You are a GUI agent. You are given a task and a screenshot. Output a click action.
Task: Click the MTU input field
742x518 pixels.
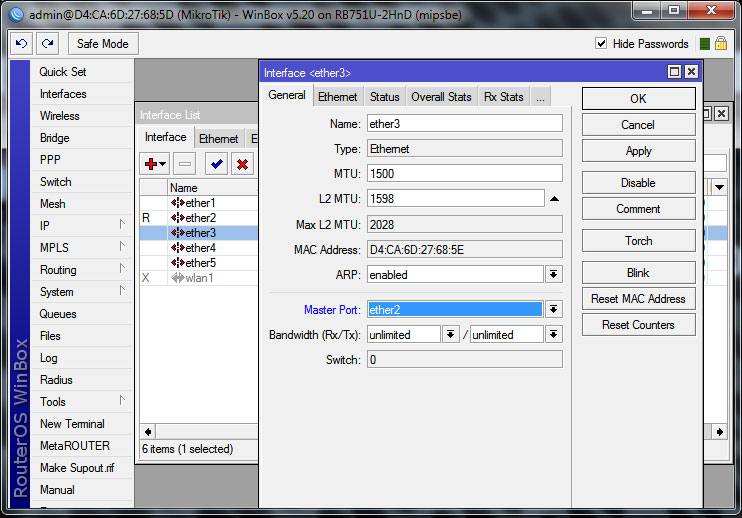click(464, 174)
